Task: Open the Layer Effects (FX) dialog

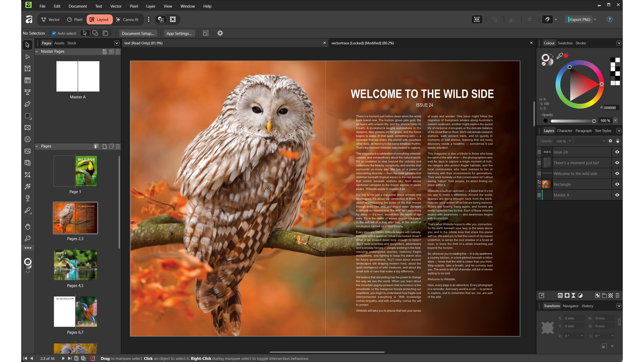Action: click(560, 296)
